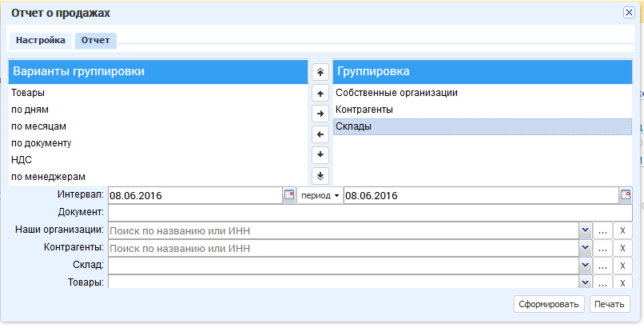Open calendar for interval start date

point(289,195)
